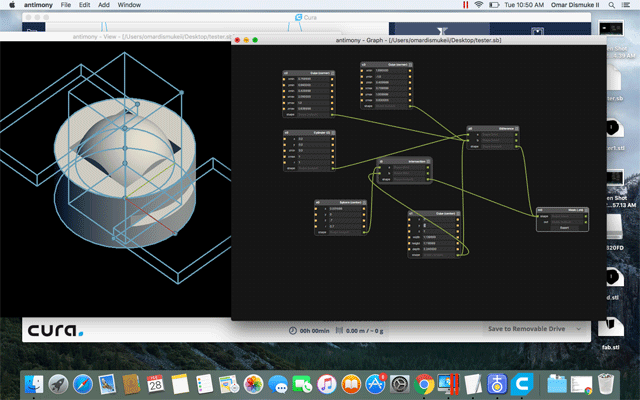The image size is (640, 400).
Task: Click the Cylinder (Z) node's zmax value field
Action: (x=313, y=156)
